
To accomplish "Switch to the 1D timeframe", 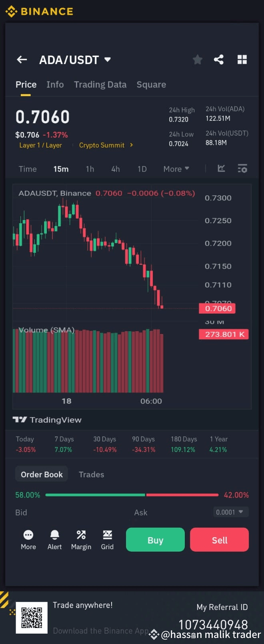I will coord(142,168).
